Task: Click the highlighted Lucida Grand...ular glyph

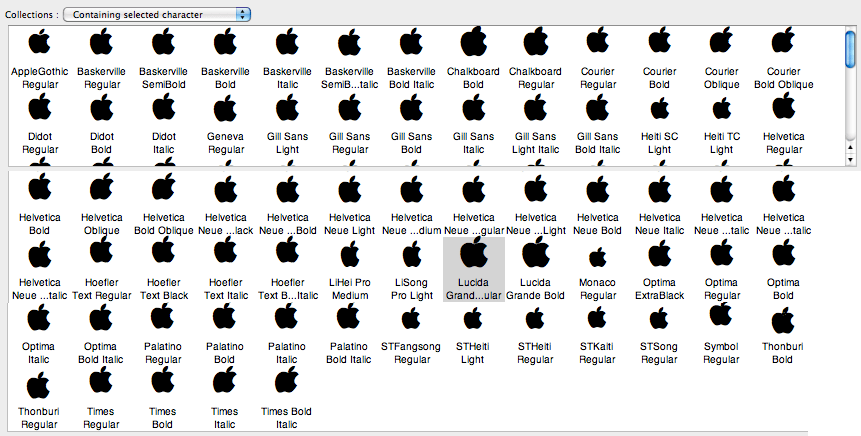Action: click(x=473, y=253)
